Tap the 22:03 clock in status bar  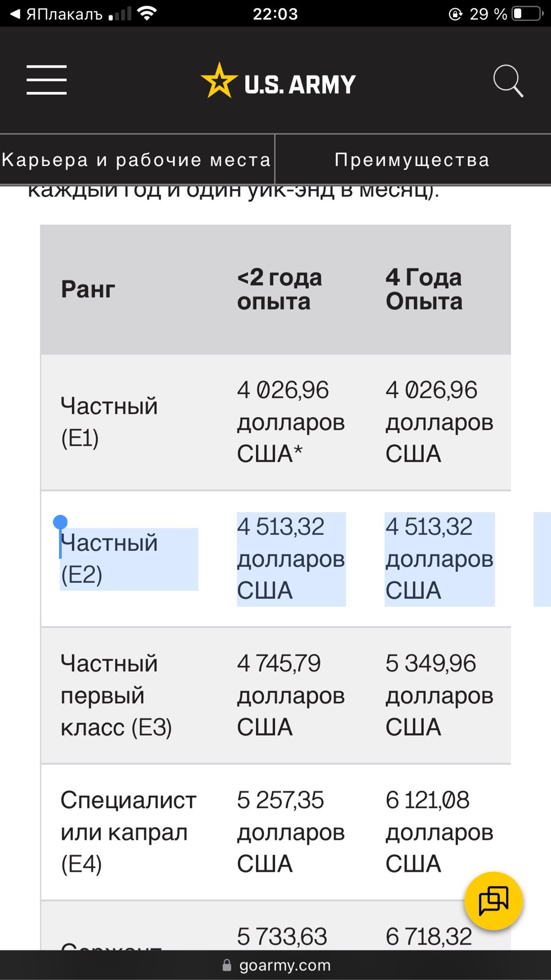pyautogui.click(x=275, y=14)
